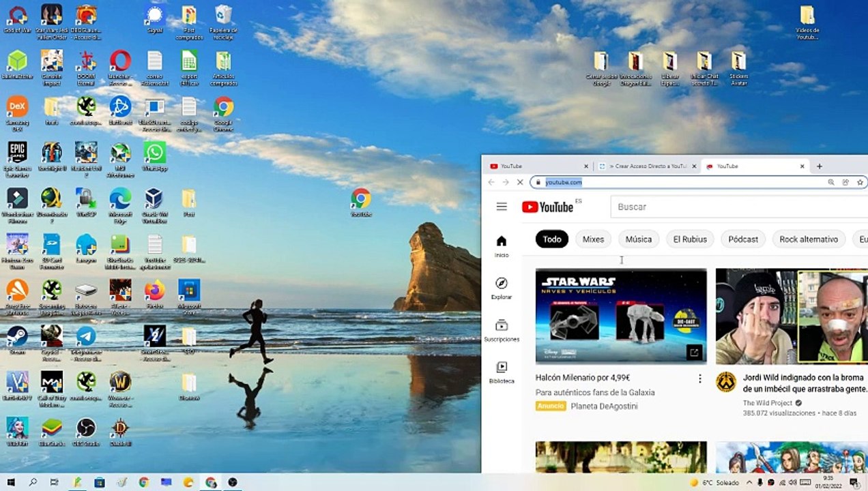Open options menu for Halcón Milenario ad

699,378
